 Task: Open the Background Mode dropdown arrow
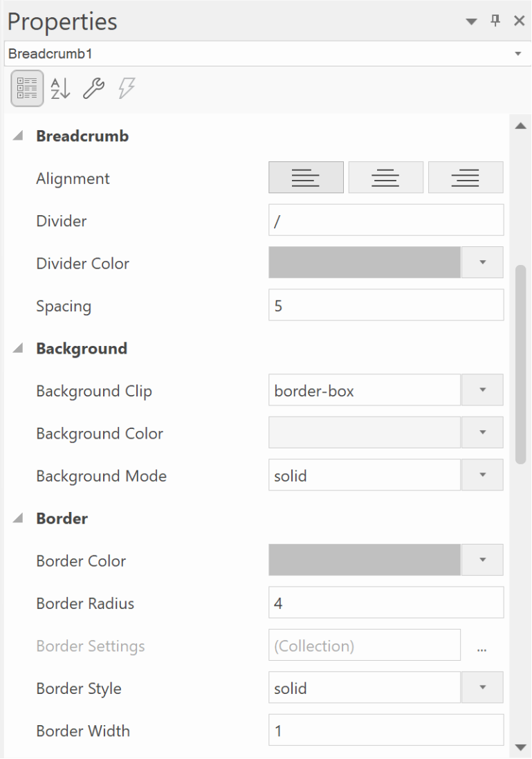pyautogui.click(x=483, y=475)
